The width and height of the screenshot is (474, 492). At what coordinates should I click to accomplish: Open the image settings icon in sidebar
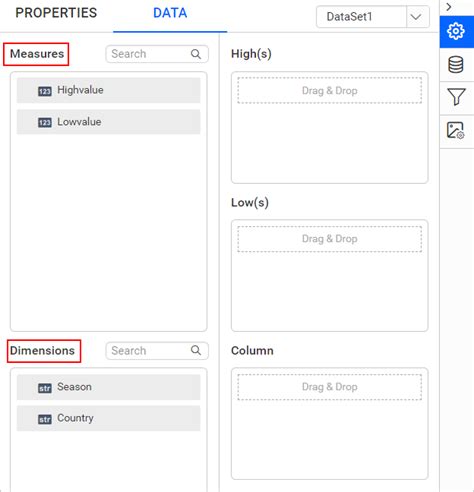click(x=456, y=130)
